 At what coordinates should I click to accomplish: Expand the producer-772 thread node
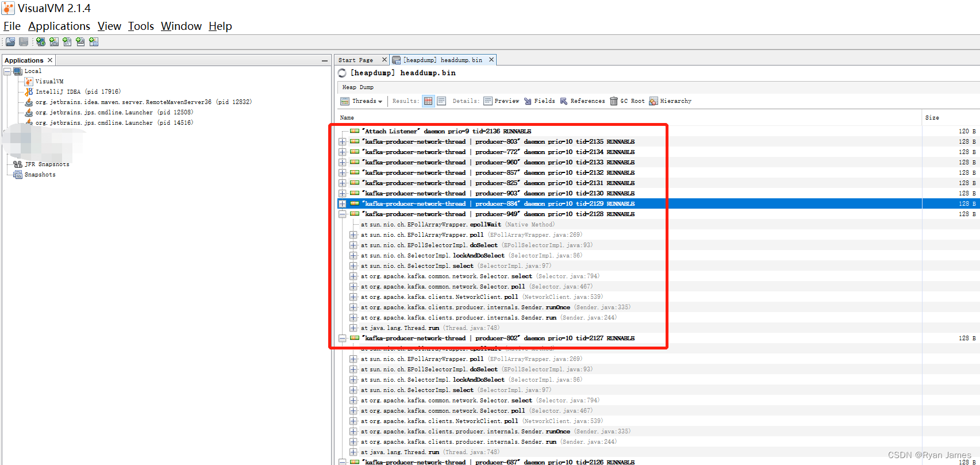(342, 152)
